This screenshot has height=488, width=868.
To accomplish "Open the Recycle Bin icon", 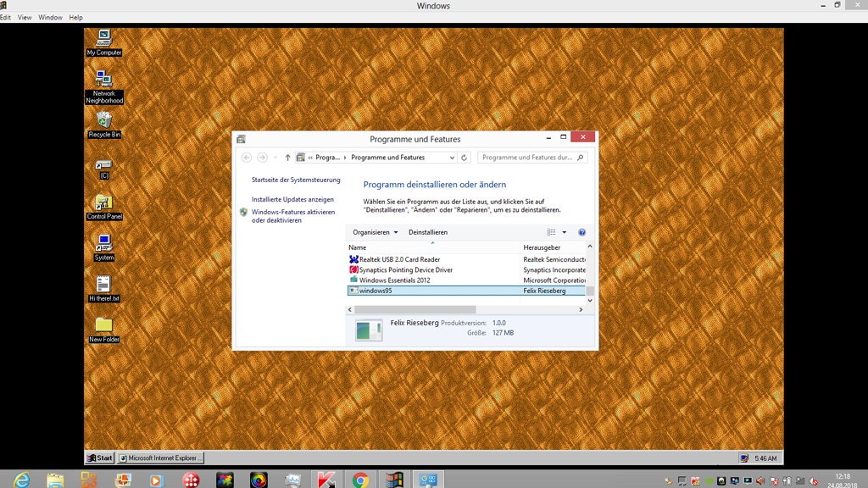I will (104, 125).
